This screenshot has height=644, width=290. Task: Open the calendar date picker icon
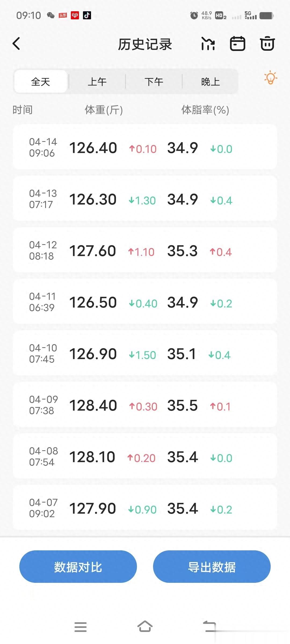238,43
